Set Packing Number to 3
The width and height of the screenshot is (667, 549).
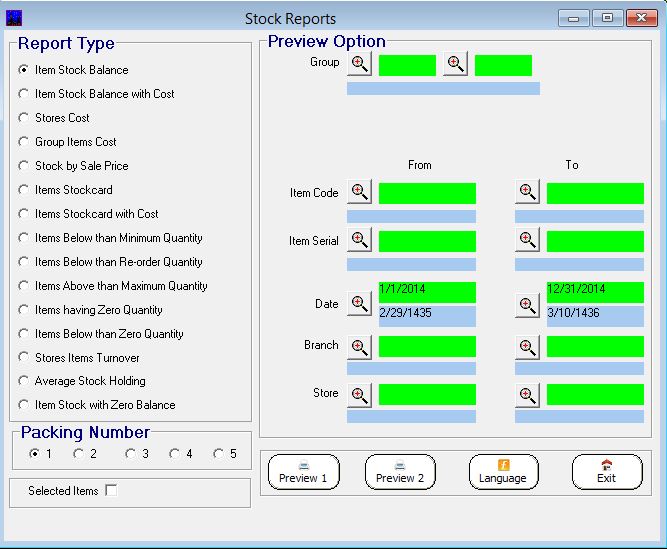pyautogui.click(x=130, y=454)
